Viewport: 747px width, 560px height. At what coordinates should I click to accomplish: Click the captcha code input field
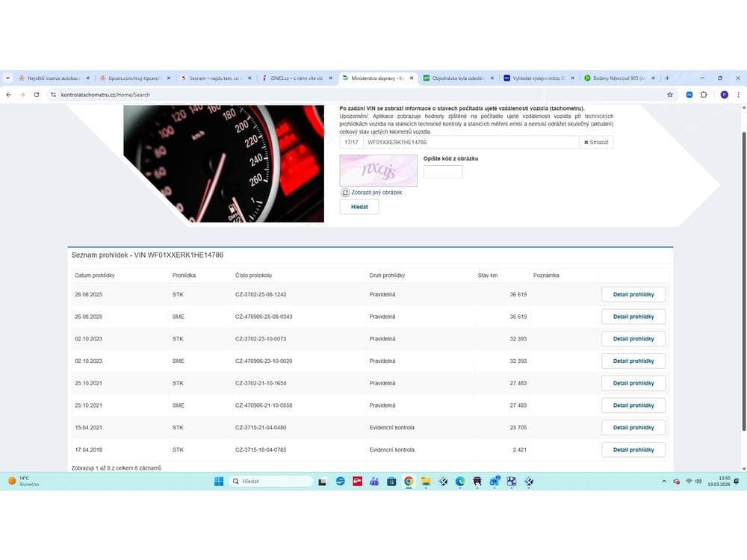tap(442, 172)
